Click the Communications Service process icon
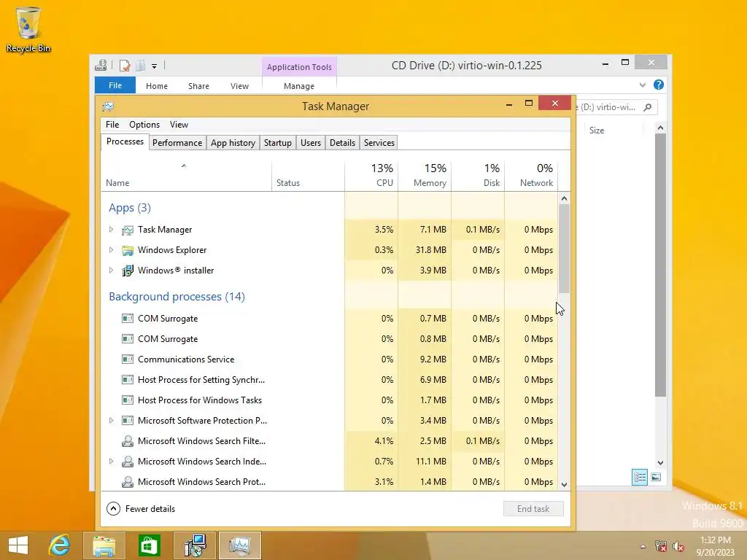The image size is (747, 560). (x=127, y=359)
